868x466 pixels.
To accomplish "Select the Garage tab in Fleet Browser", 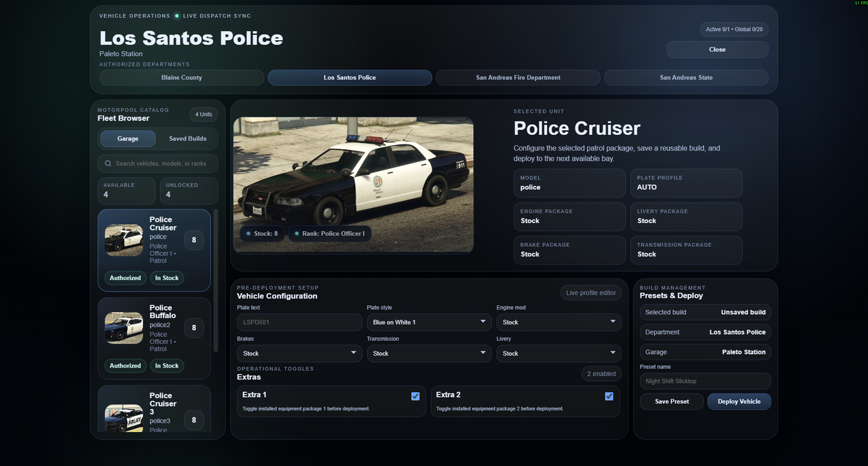I will coord(128,138).
